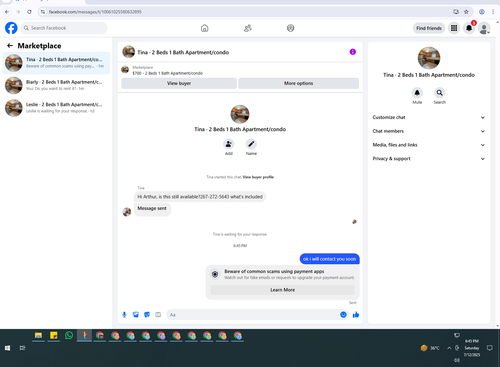Image resolution: width=500 pixels, height=367 pixels.
Task: Click the shield icon in scam warning
Action: pyautogui.click(x=215, y=274)
